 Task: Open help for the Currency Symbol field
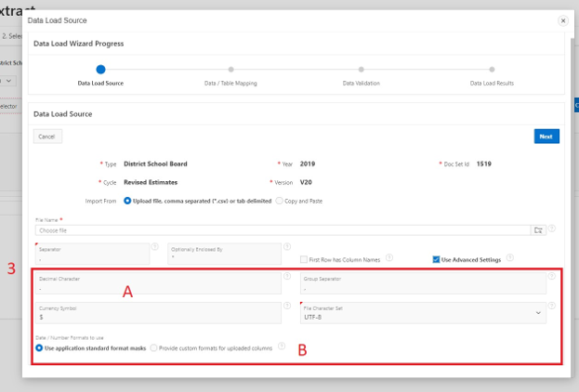[287, 305]
